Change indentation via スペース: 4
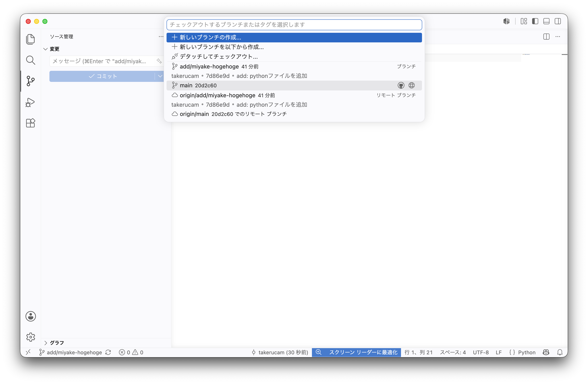Screen dimensions: 588x384 453,352
